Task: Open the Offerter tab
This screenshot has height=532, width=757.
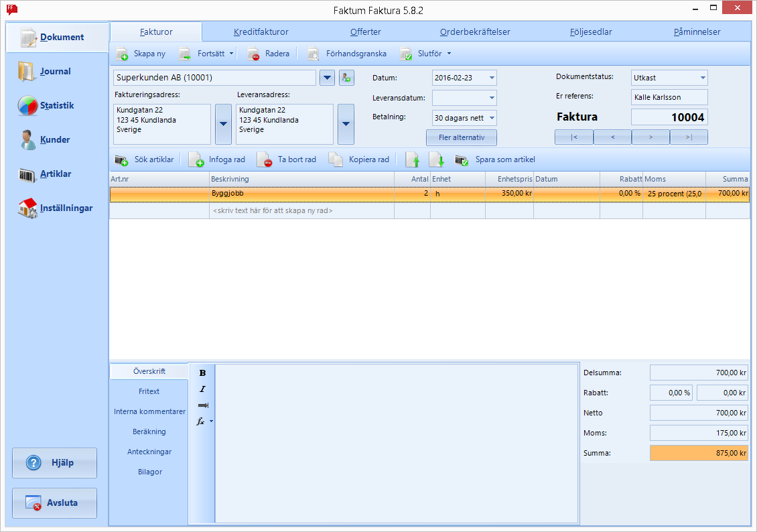Action: coord(366,32)
